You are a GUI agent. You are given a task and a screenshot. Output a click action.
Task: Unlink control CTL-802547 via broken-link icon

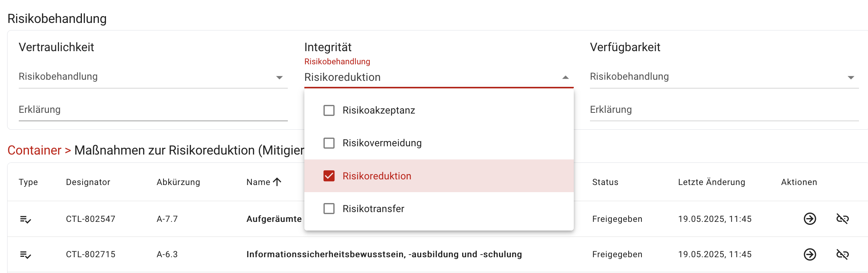[x=843, y=218]
